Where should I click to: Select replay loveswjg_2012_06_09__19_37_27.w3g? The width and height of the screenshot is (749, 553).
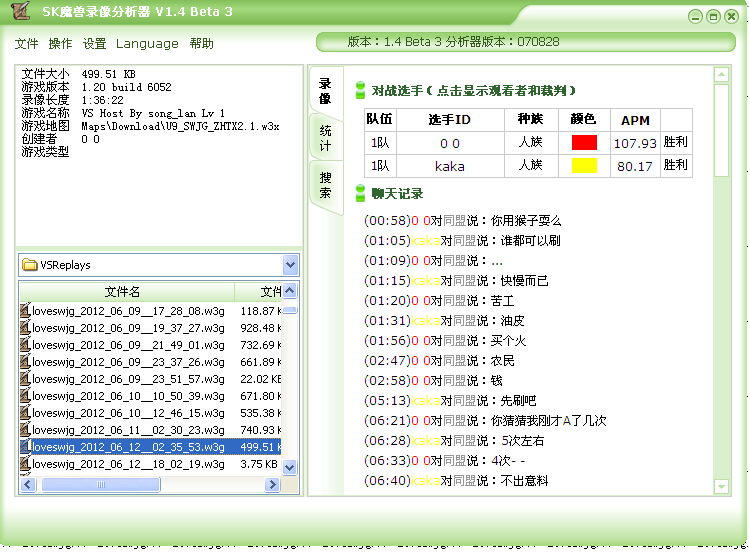tap(128, 329)
